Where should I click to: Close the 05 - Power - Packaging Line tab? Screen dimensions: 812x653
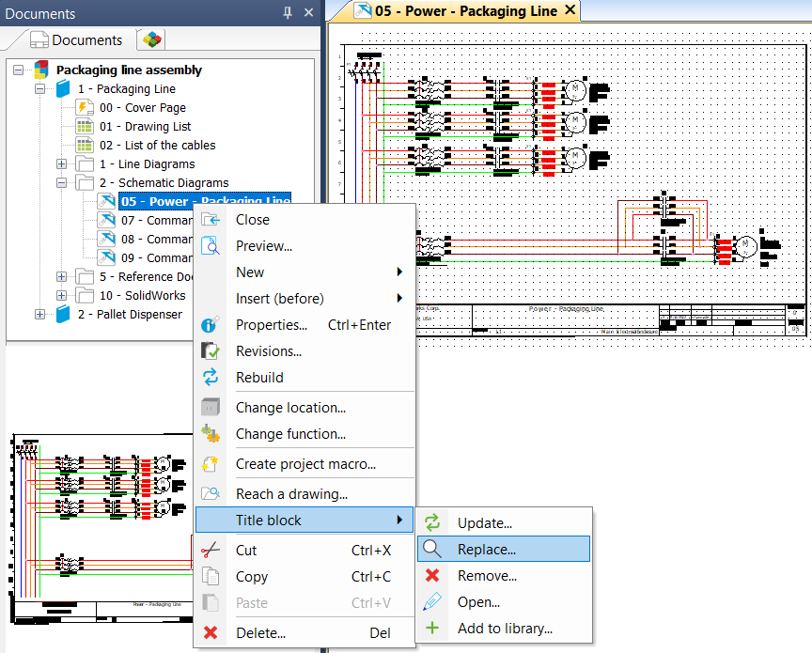pos(570,11)
